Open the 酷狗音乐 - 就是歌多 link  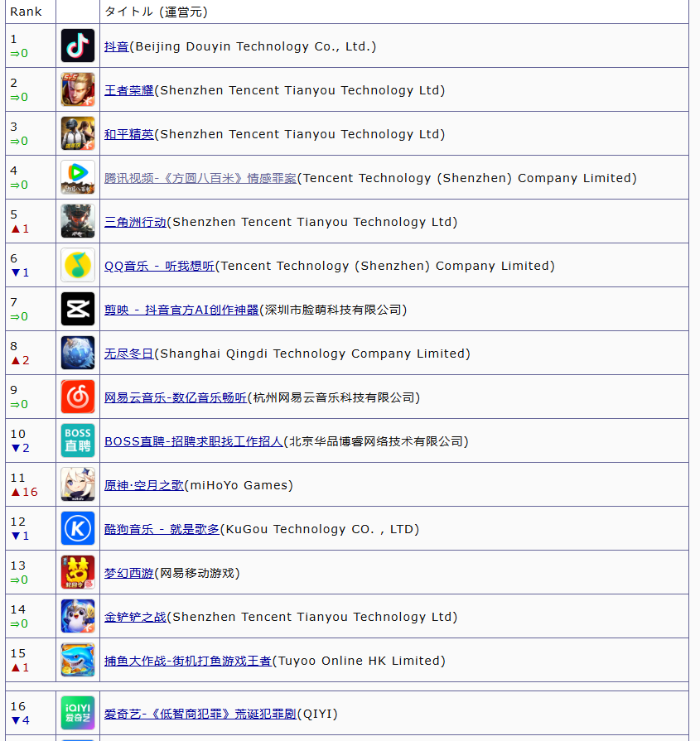click(162, 529)
